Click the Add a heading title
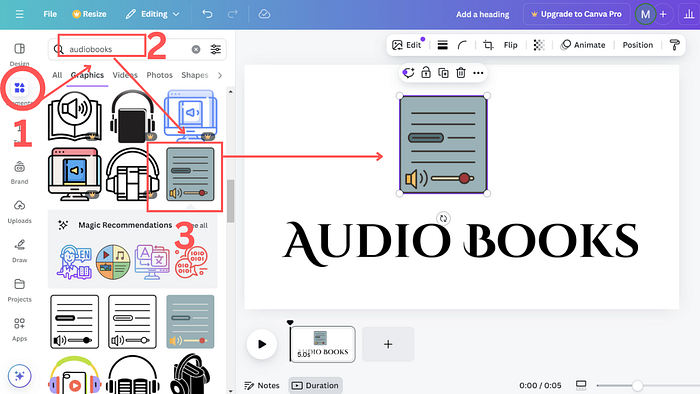 point(483,14)
